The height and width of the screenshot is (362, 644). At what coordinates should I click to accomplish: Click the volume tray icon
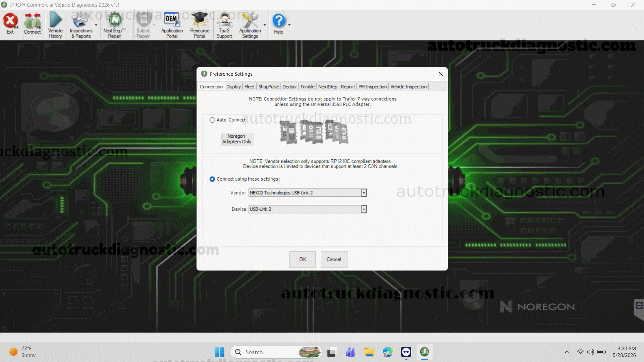(591, 352)
